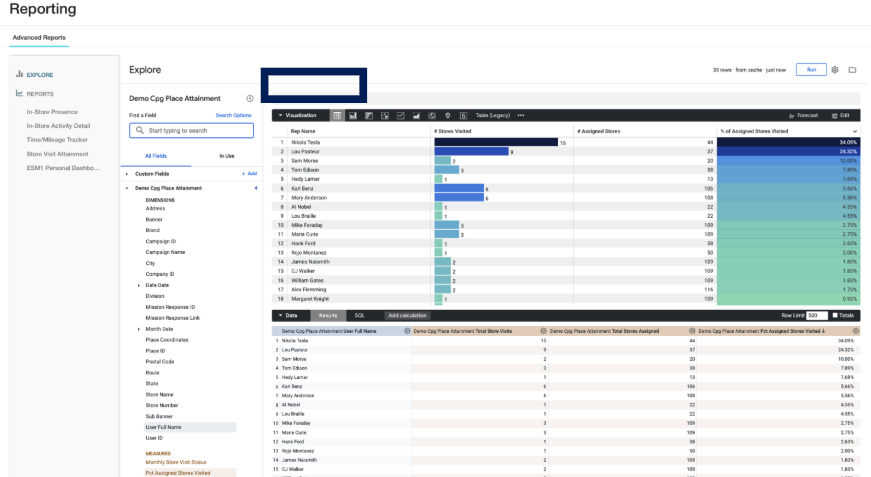Select Reports in the left sidebar
This screenshot has width=871, height=477.
pos(40,94)
